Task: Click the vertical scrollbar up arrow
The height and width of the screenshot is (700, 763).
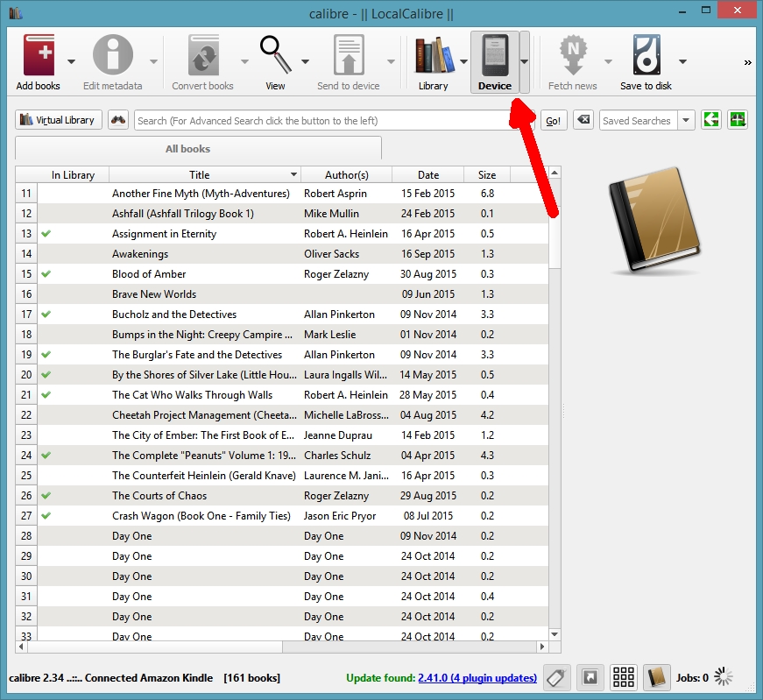Action: click(x=555, y=173)
